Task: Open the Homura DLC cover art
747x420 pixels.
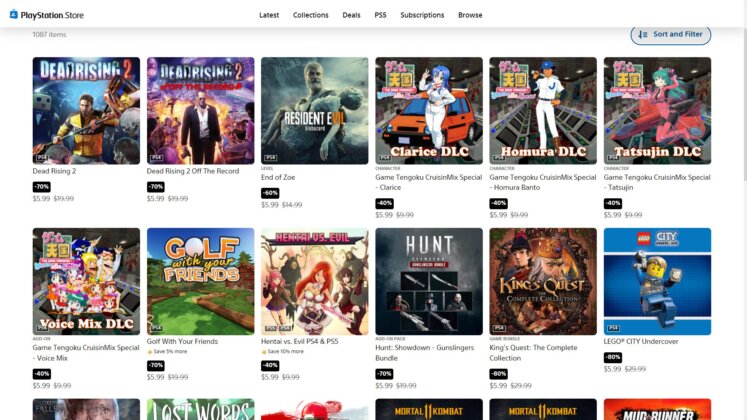Action: click(x=543, y=111)
